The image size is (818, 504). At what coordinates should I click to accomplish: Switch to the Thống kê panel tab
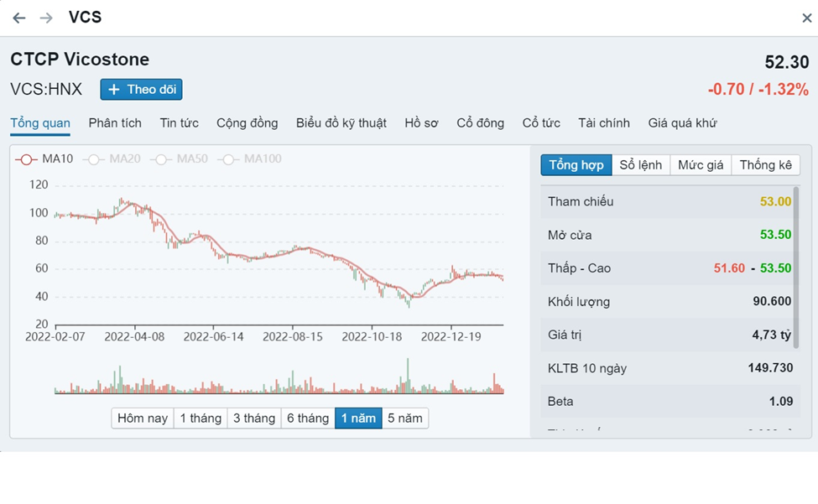(x=765, y=165)
